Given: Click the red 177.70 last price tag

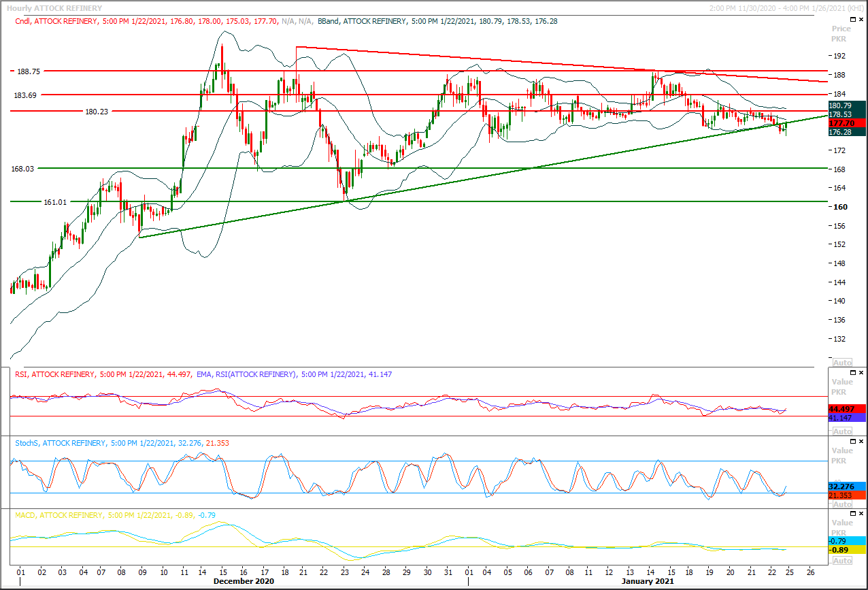Looking at the screenshot, I should point(847,123).
